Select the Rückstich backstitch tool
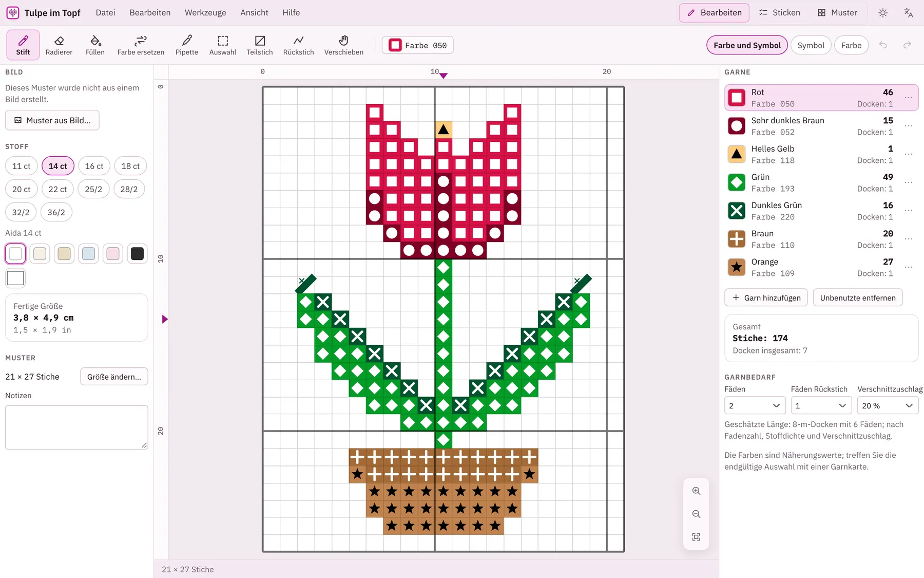The height and width of the screenshot is (578, 924). pyautogui.click(x=299, y=45)
